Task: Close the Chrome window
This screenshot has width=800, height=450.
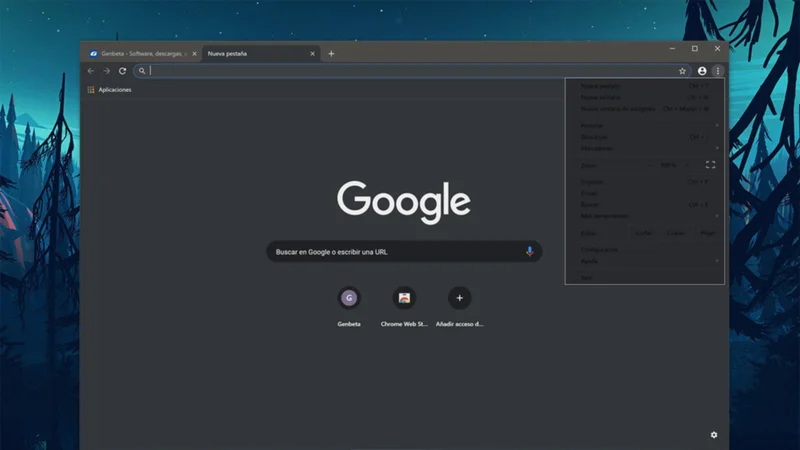Action: click(717, 48)
